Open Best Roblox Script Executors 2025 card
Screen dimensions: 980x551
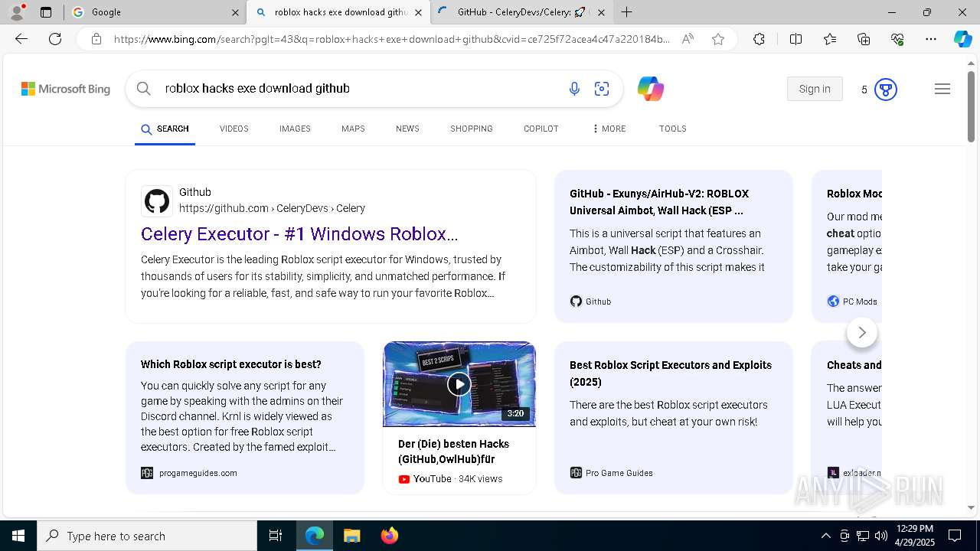tap(674, 418)
